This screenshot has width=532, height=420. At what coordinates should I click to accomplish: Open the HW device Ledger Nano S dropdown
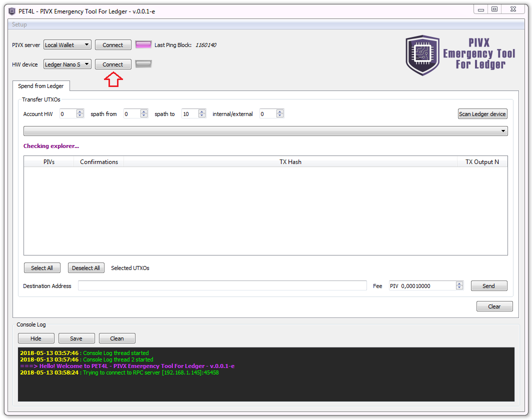(x=67, y=64)
